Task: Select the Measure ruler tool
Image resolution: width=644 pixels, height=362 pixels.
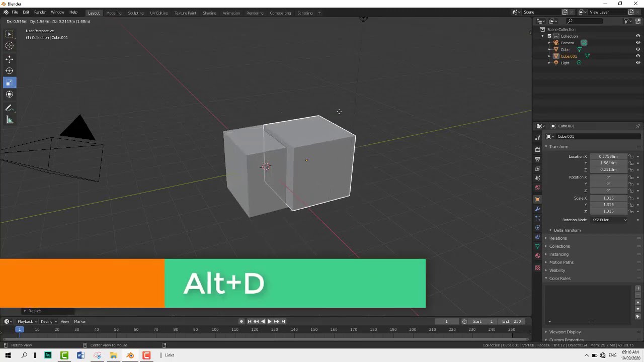Action: (9, 120)
